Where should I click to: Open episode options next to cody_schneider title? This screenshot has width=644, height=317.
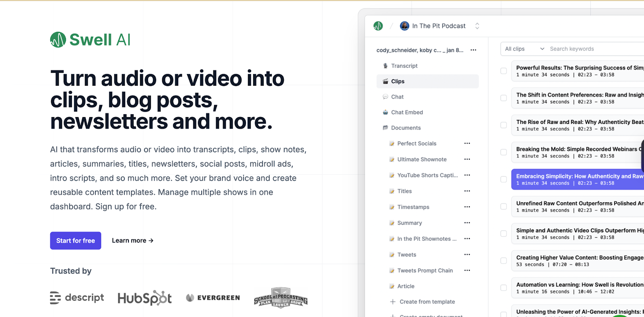(x=473, y=50)
